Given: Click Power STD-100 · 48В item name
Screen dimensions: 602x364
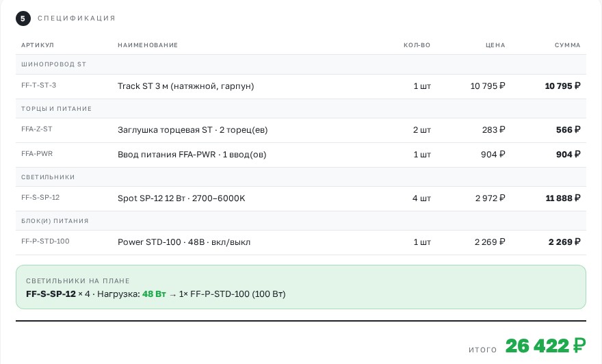Looking at the screenshot, I should pos(184,242).
